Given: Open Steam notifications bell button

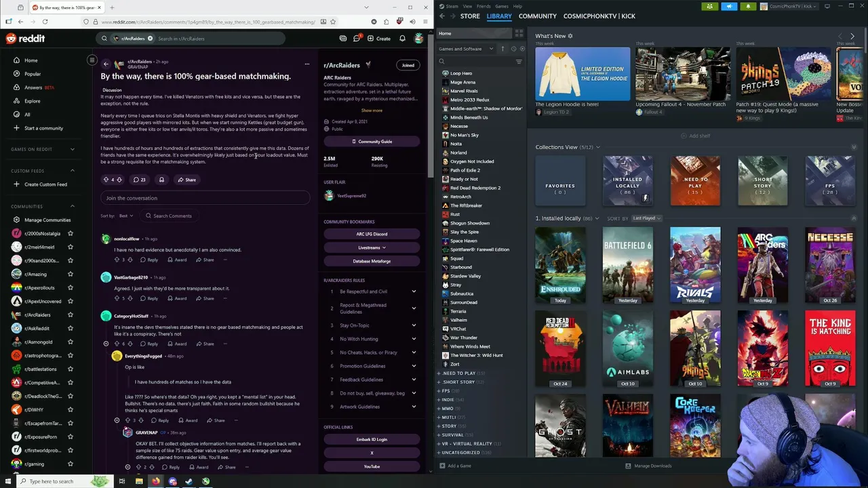Looking at the screenshot, I should pos(748,6).
